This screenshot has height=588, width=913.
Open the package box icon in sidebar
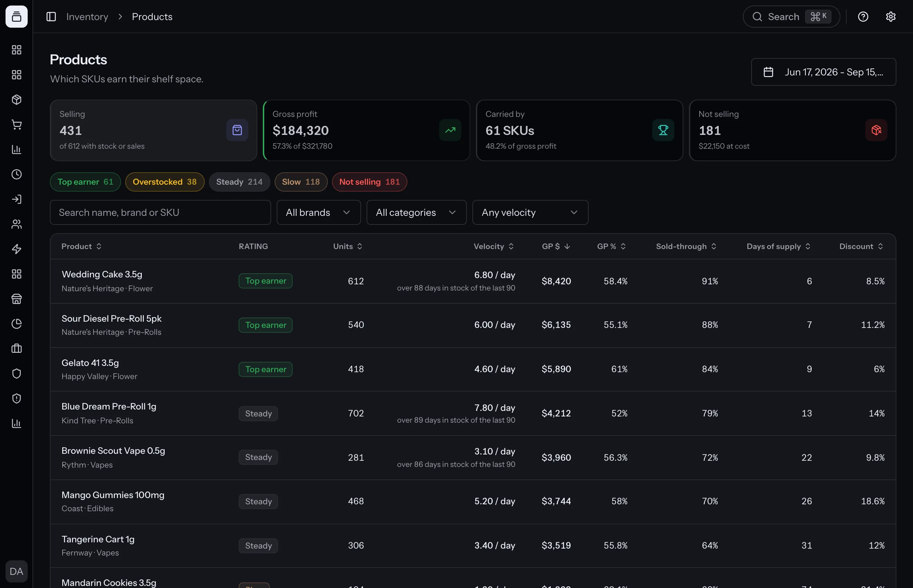pos(16,100)
